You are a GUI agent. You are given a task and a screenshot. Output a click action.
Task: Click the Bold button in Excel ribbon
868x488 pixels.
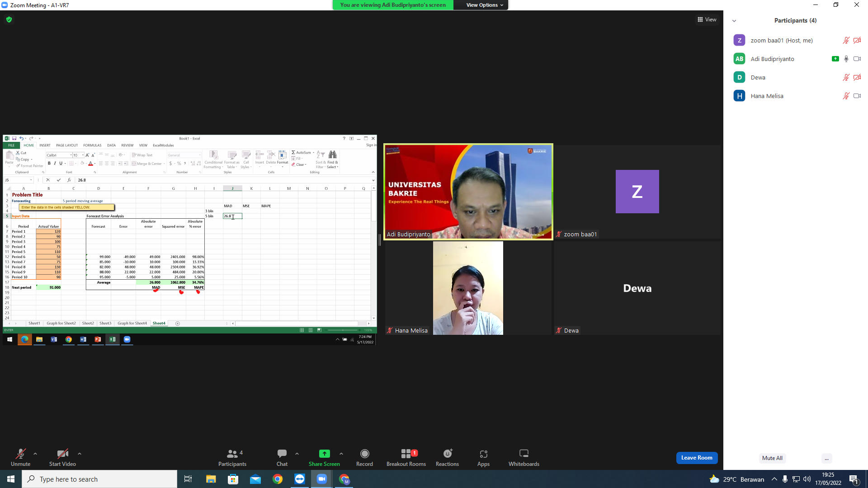coord(49,164)
